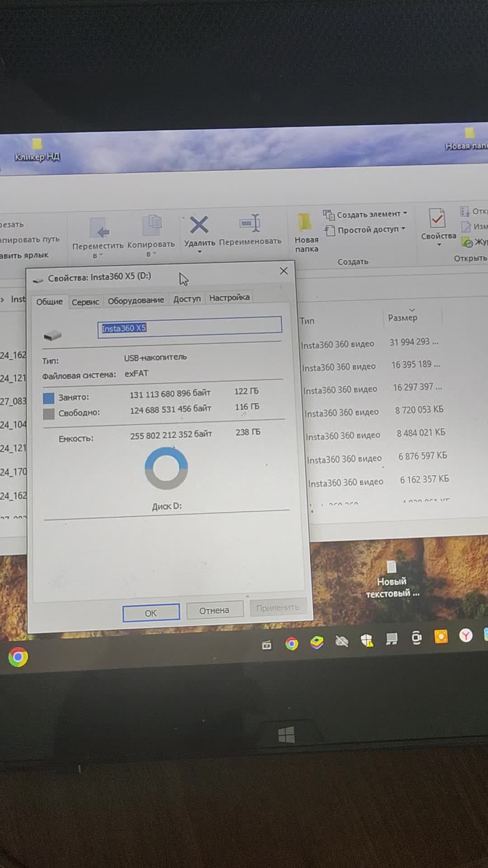488x868 pixels.
Task: Open Chrome from the taskbar's left edge
Action: click(18, 657)
